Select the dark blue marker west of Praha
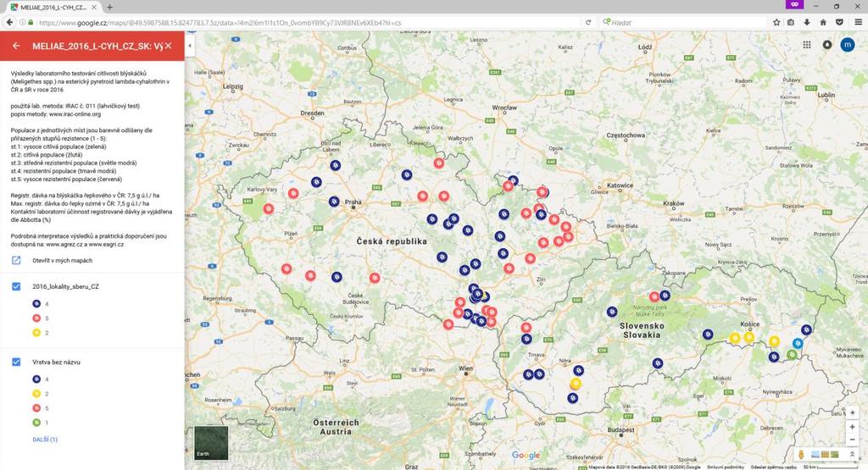Image resolution: width=868 pixels, height=470 pixels. pos(334,202)
